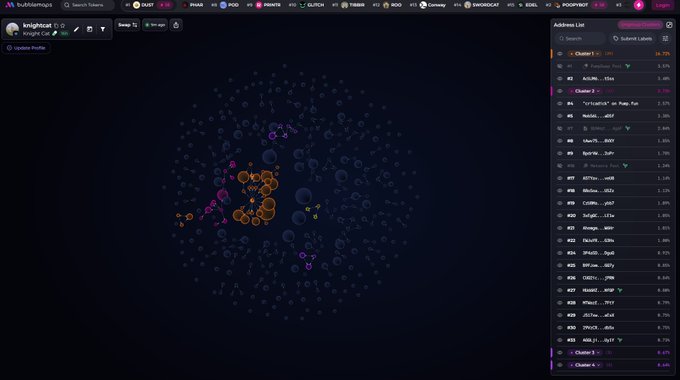Star the knightcat token as favorite
The width and height of the screenshot is (680, 380).
62,26
